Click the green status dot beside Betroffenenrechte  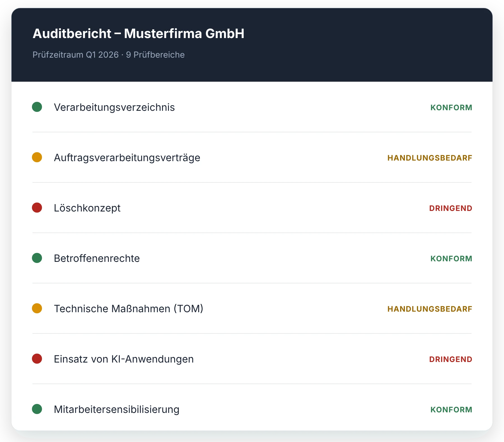click(x=37, y=258)
